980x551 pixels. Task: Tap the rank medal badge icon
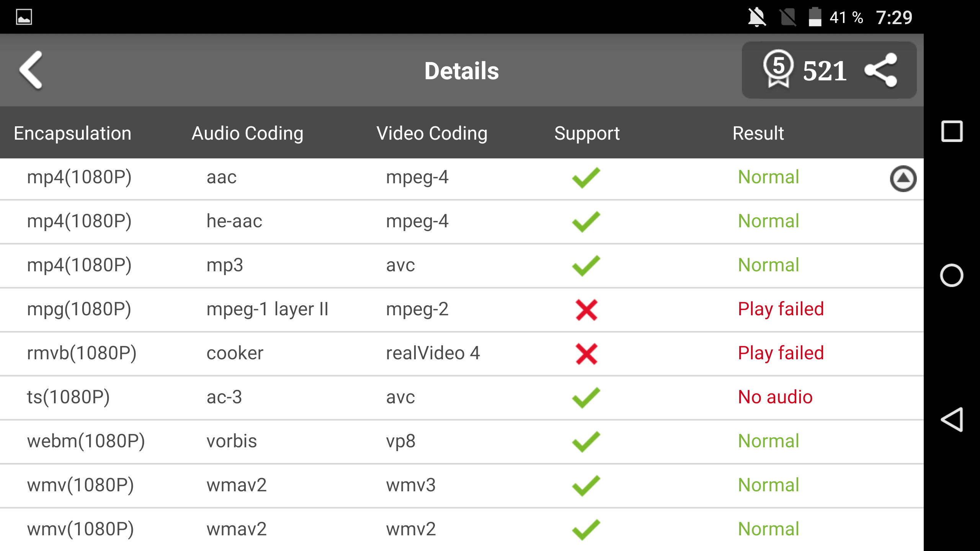point(778,69)
